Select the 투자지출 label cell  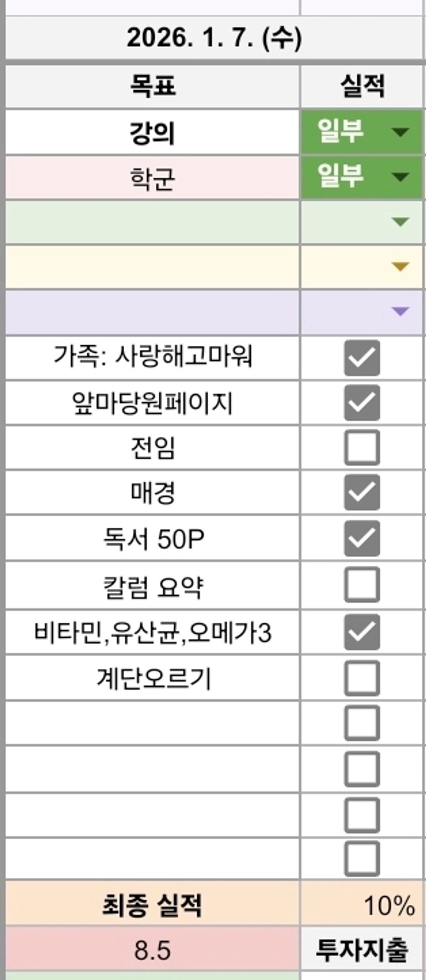pyautogui.click(x=362, y=950)
